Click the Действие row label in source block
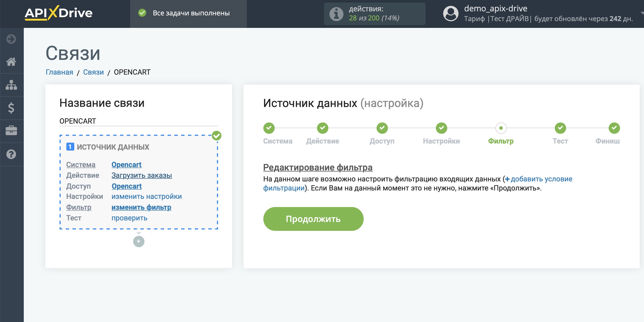 pyautogui.click(x=82, y=175)
